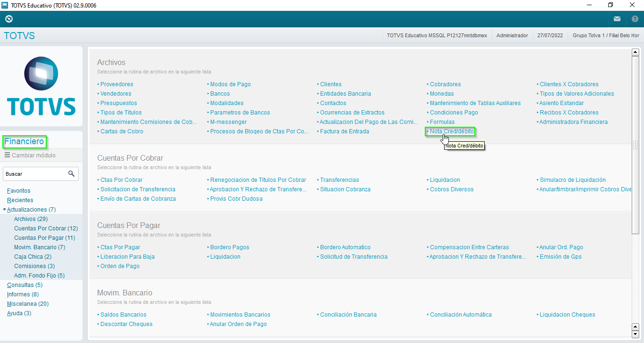Open the Condiciones Pago routine

[454, 113]
